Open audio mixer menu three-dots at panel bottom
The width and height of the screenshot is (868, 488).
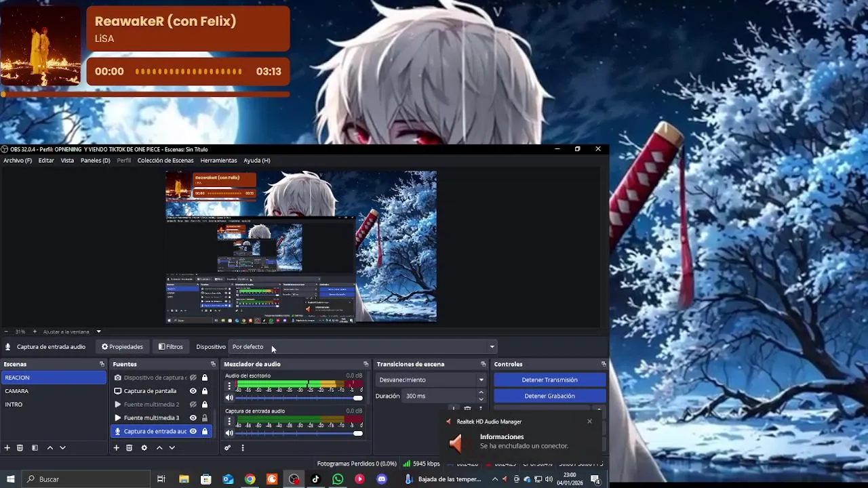pos(242,448)
